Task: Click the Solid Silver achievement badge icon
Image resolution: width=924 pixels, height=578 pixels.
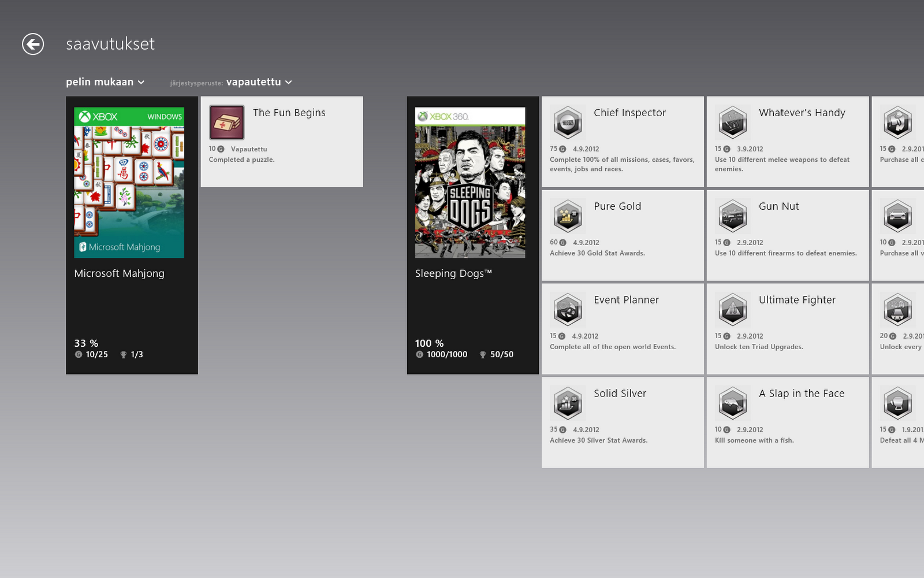Action: (x=568, y=403)
